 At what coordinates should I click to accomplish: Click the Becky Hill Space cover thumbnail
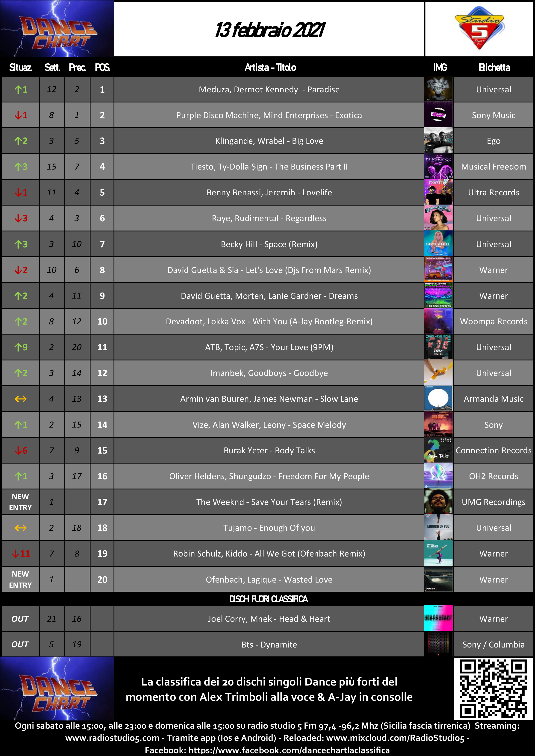tap(438, 244)
